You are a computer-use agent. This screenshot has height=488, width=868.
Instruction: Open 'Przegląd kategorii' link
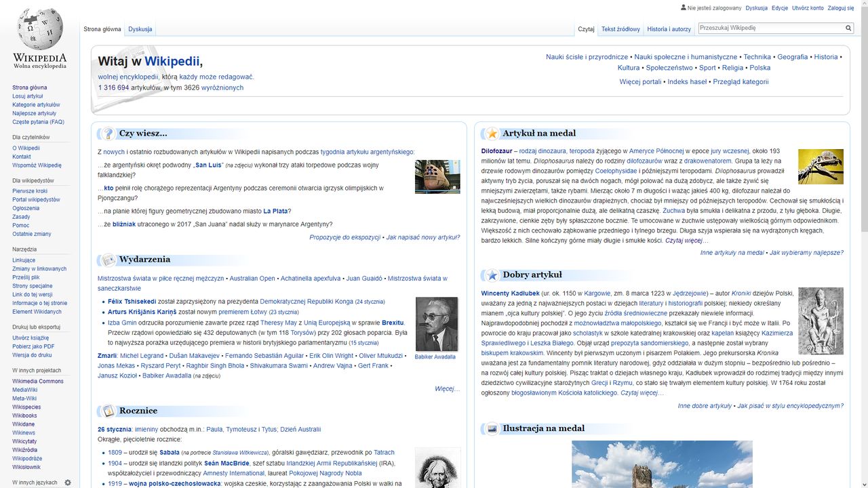point(741,82)
